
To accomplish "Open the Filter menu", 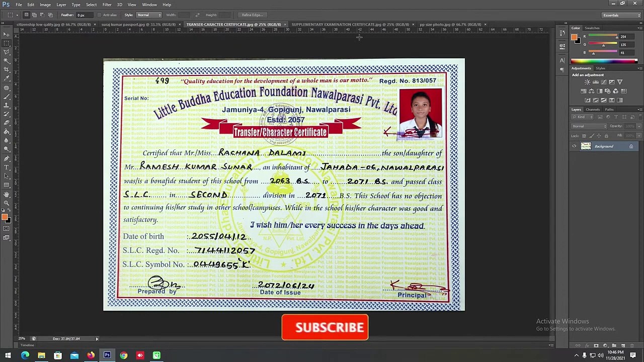I will click(x=107, y=5).
